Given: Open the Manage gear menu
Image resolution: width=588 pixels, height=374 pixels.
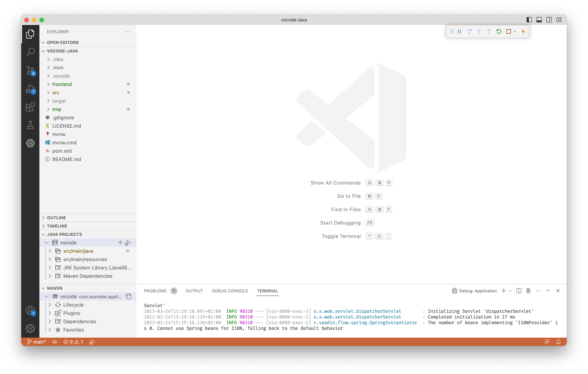Looking at the screenshot, I should click(x=30, y=329).
